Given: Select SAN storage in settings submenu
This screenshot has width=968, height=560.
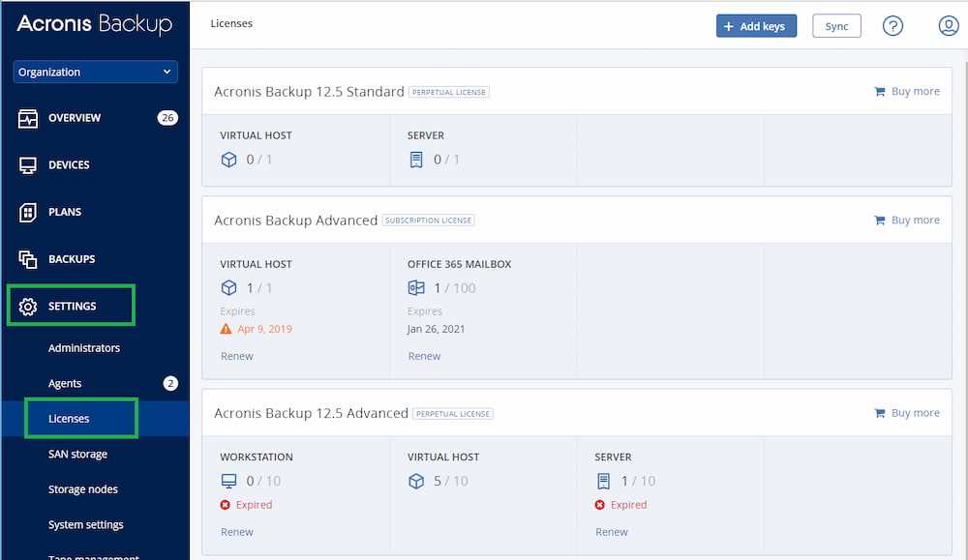Looking at the screenshot, I should (77, 454).
